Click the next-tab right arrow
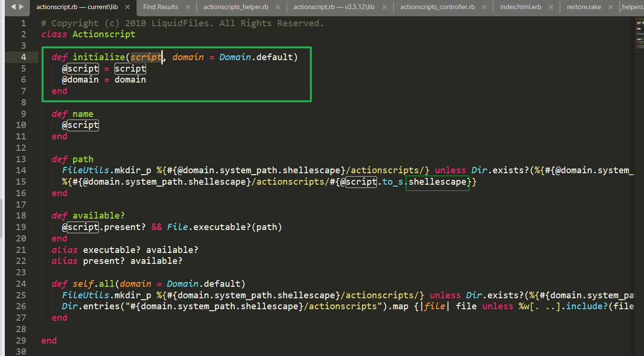 (x=21, y=7)
